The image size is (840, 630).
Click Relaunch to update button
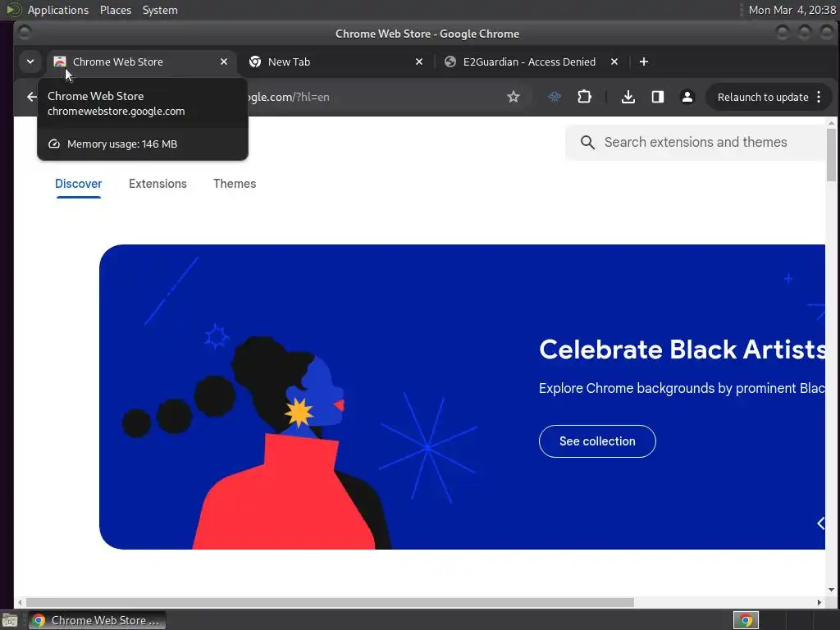coord(762,97)
